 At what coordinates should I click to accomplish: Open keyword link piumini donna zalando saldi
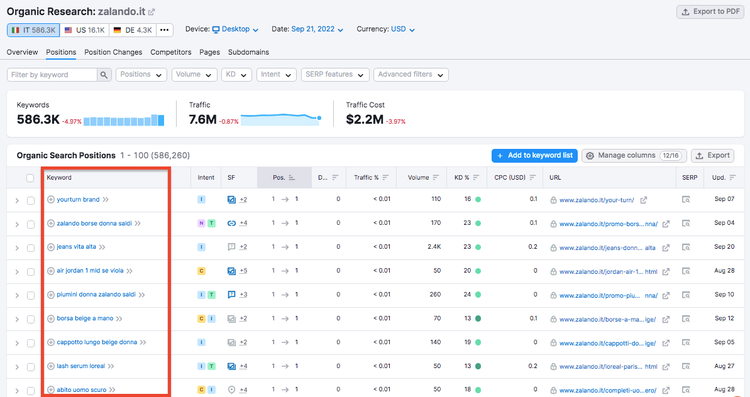pos(96,295)
